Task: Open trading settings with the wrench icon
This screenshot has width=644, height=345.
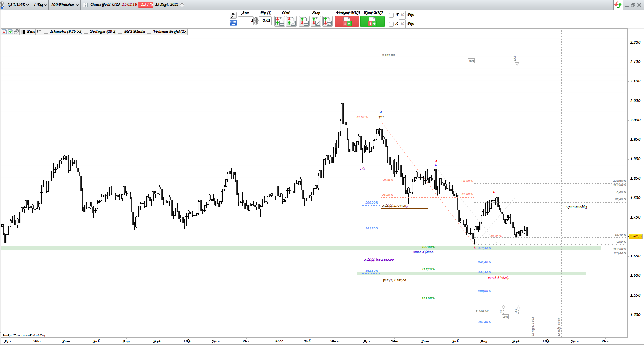Action: tap(233, 15)
